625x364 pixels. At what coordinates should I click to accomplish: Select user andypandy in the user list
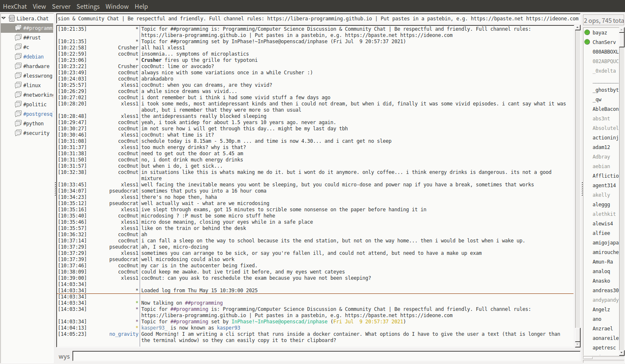pos(605,300)
